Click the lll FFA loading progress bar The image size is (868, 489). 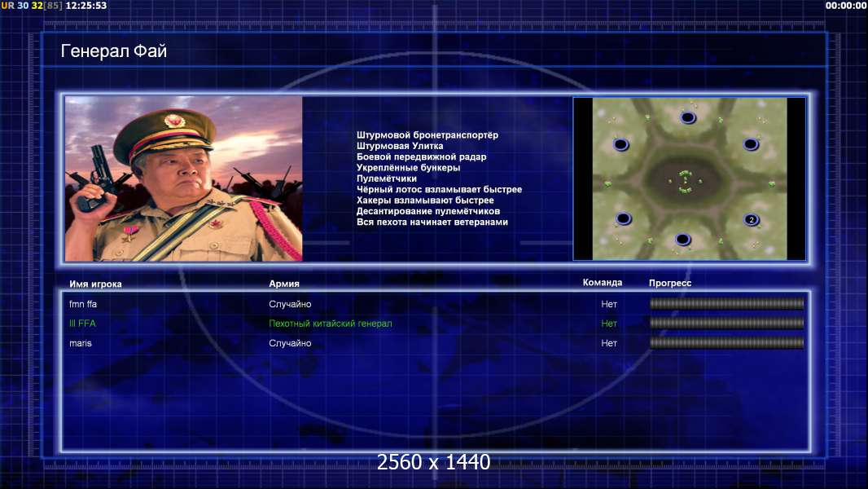pos(727,323)
